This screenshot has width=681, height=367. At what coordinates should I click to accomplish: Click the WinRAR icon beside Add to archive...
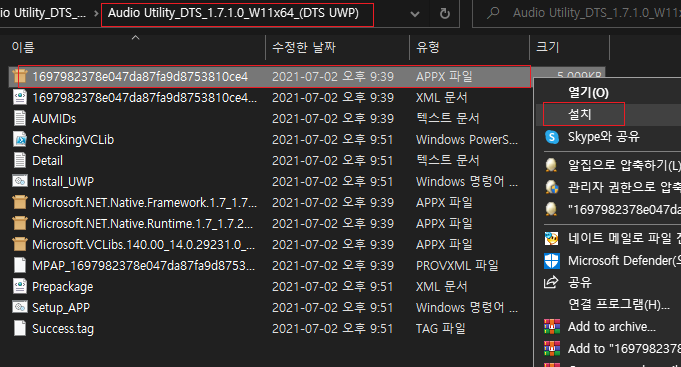(552, 326)
